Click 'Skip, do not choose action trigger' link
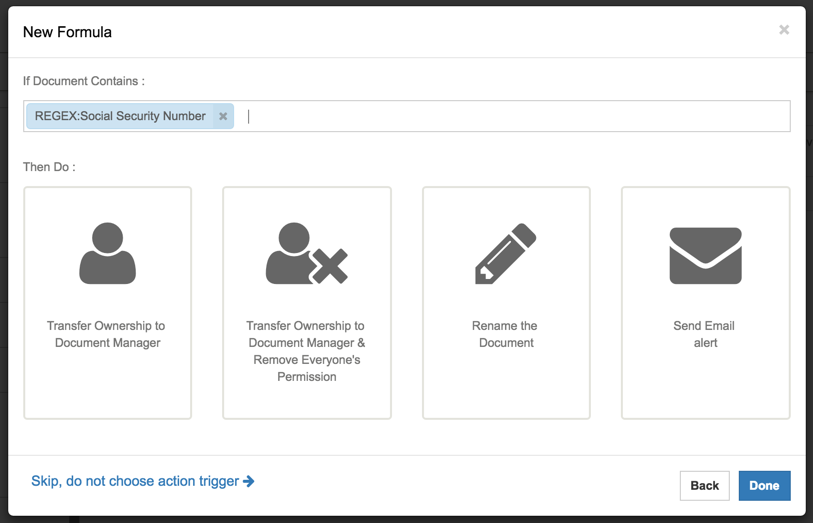Screen dimensions: 813x523 click(x=135, y=481)
